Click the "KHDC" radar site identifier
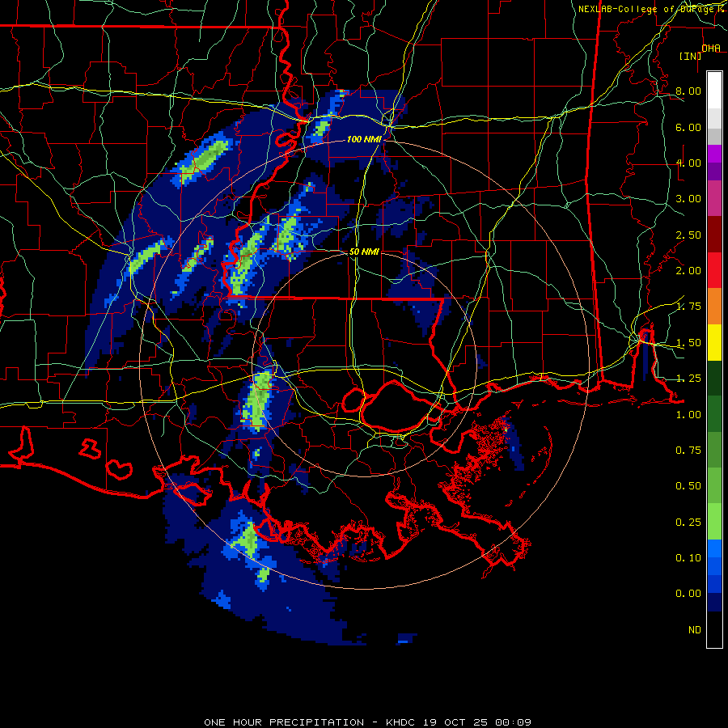728x728 pixels. (x=400, y=722)
